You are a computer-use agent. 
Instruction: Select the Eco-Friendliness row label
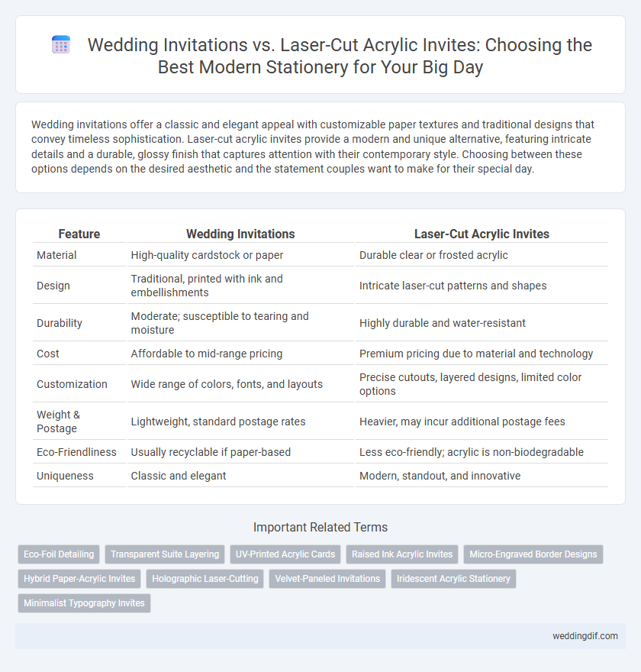click(x=76, y=452)
